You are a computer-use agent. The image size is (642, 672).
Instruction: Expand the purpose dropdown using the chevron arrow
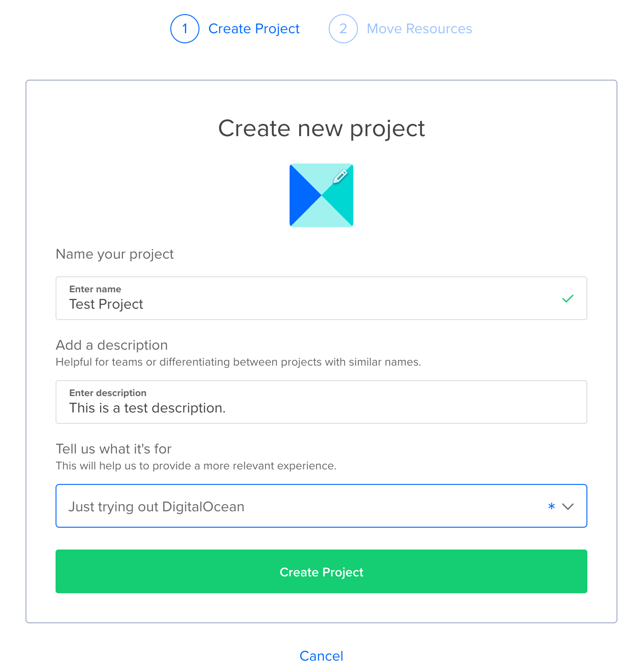[568, 507]
